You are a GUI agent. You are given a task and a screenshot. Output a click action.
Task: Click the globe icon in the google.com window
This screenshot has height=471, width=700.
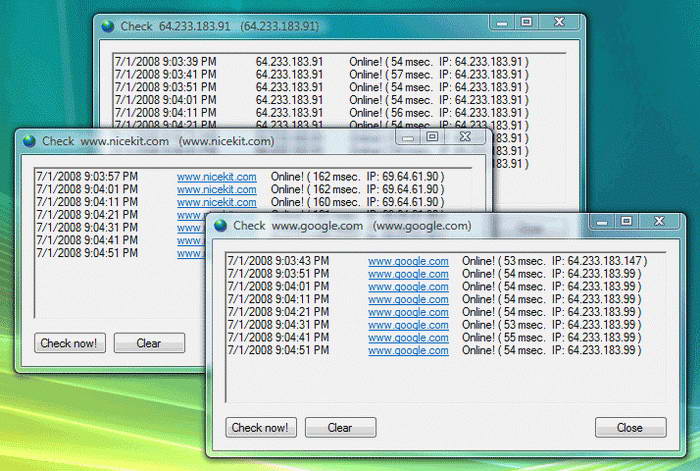coord(220,226)
